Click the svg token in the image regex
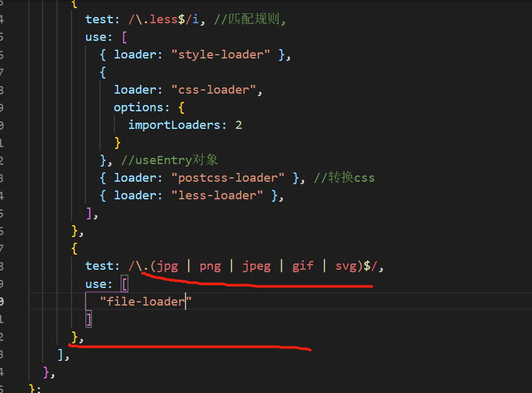 tap(346, 265)
